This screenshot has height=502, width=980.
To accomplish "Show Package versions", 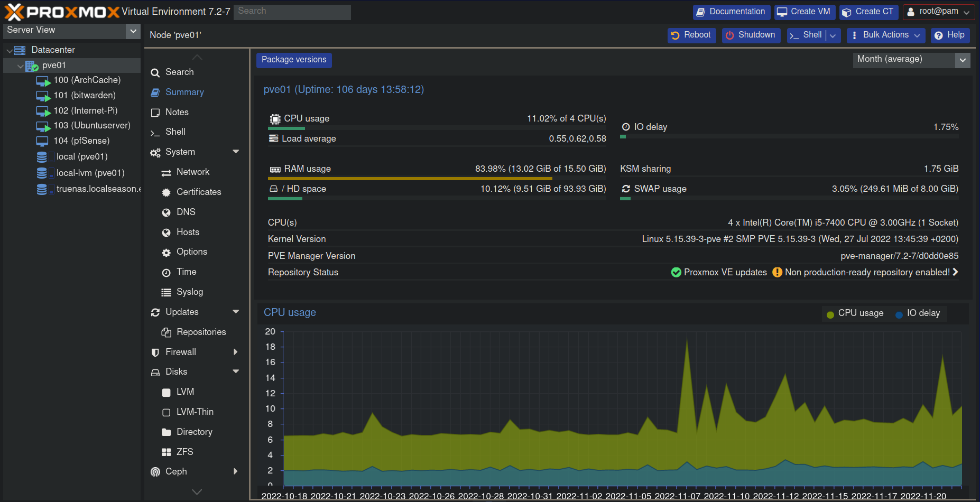I will pyautogui.click(x=294, y=60).
